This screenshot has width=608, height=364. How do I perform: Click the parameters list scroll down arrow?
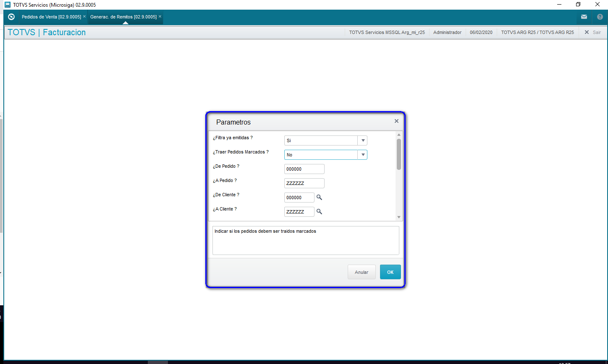click(399, 217)
